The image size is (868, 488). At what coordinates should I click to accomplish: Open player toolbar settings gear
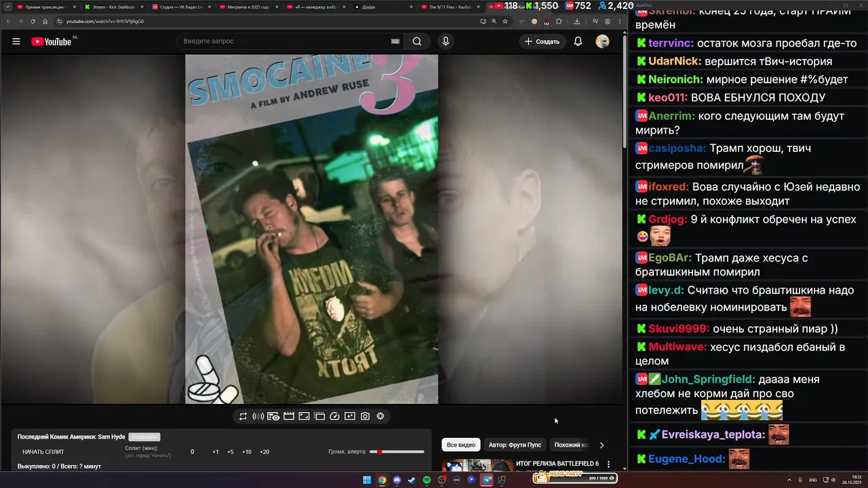point(380,416)
